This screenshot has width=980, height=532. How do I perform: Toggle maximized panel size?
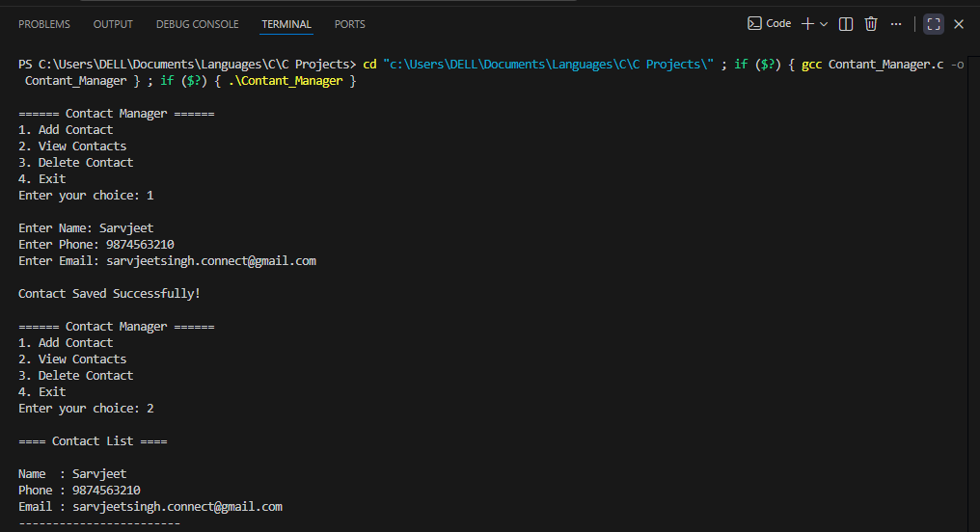pyautogui.click(x=934, y=24)
